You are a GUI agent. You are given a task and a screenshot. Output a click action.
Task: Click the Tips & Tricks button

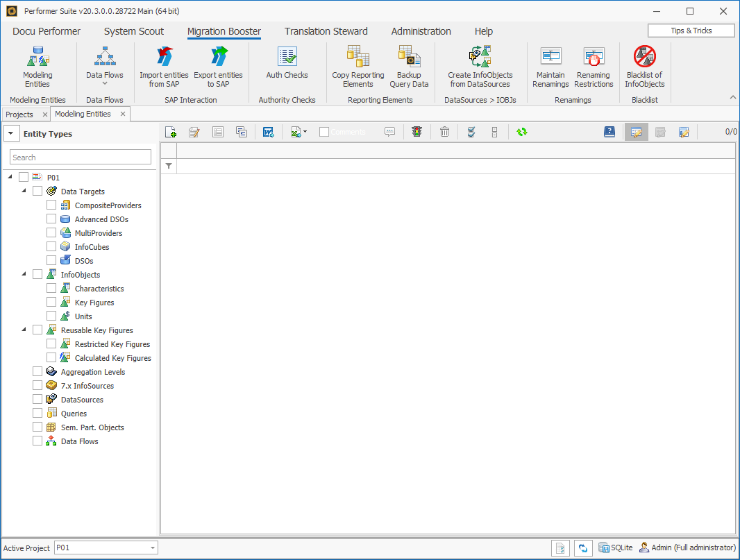pos(691,30)
